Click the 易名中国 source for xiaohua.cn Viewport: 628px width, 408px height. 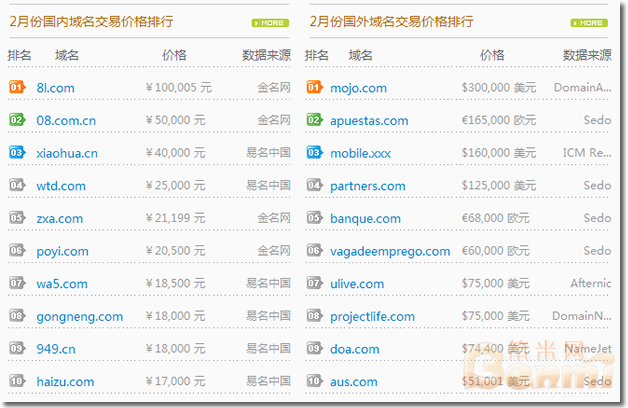pos(268,153)
